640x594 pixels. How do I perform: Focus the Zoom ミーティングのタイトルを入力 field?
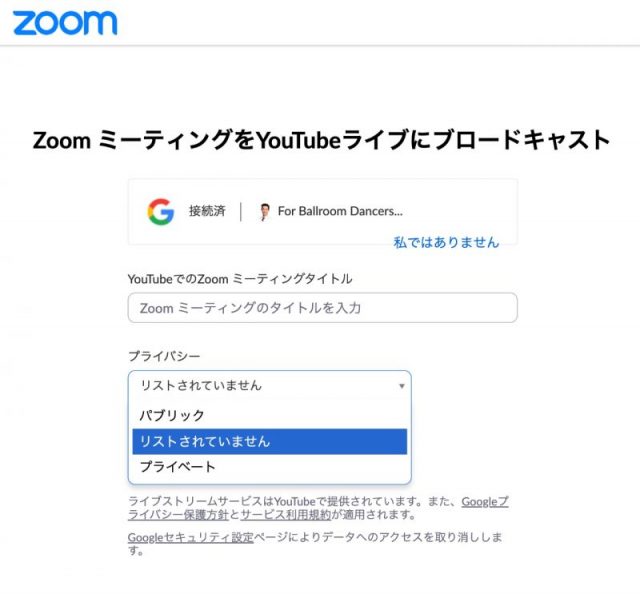point(322,308)
